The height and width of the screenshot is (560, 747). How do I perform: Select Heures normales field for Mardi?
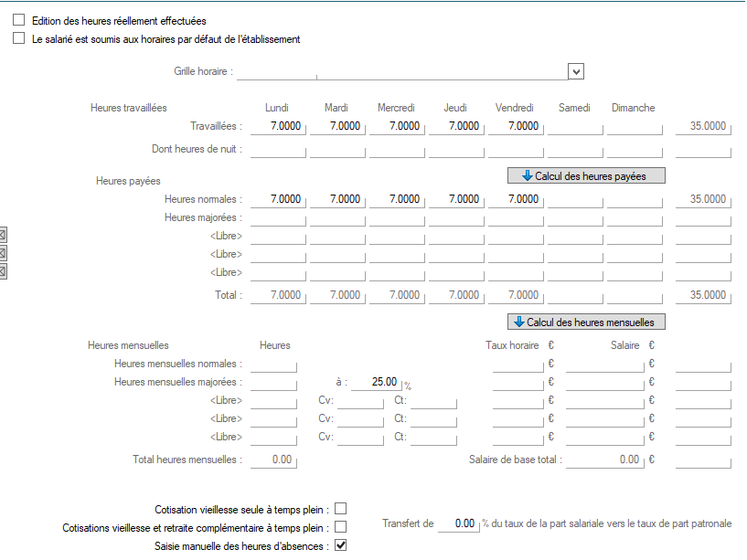click(337, 199)
